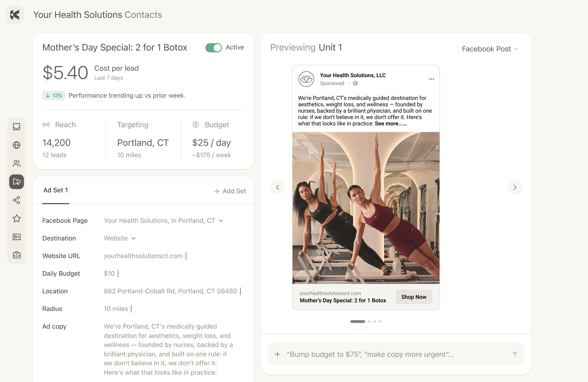Image resolution: width=588 pixels, height=382 pixels.
Task: Click the Bump budget prompt input field
Action: click(x=396, y=354)
